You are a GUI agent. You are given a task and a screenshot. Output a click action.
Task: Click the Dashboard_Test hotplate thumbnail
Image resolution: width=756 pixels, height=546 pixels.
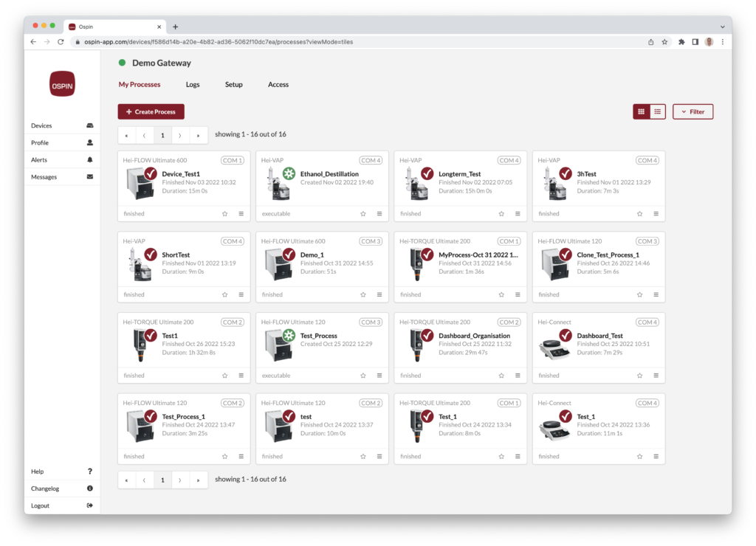[x=554, y=350]
